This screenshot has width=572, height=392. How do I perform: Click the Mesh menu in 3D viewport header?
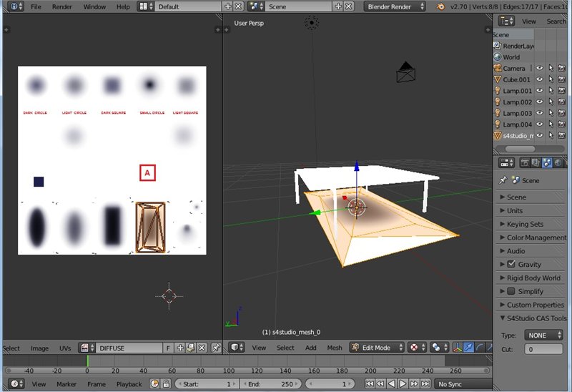[335, 348]
